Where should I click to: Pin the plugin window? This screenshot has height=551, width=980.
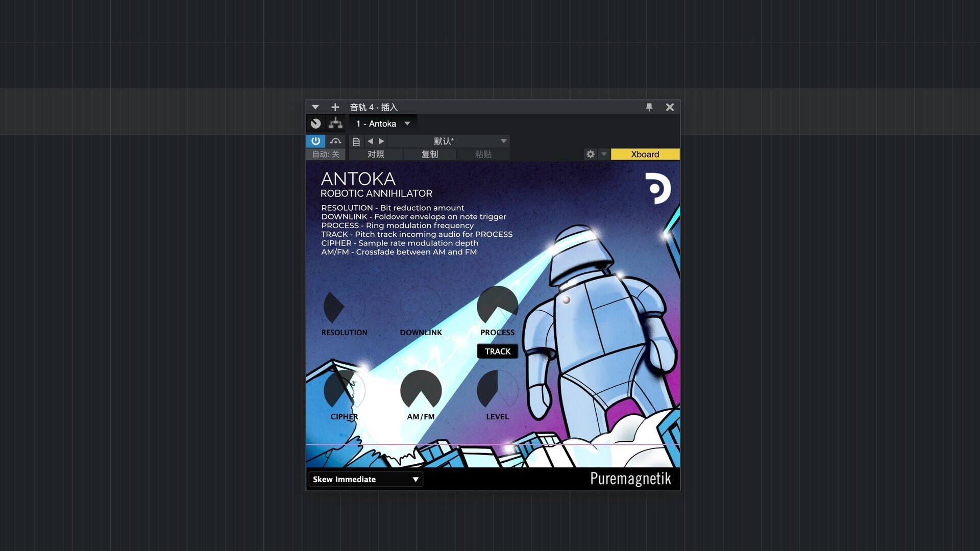(649, 107)
